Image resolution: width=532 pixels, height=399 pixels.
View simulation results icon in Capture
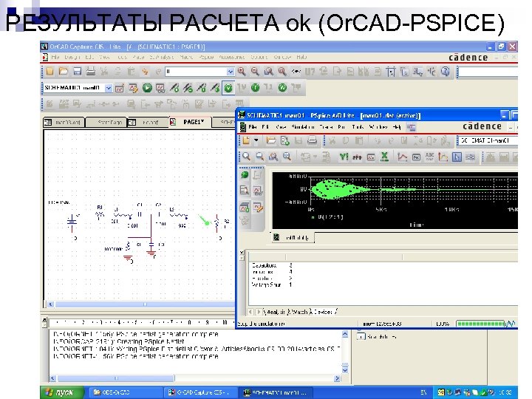[x=160, y=88]
